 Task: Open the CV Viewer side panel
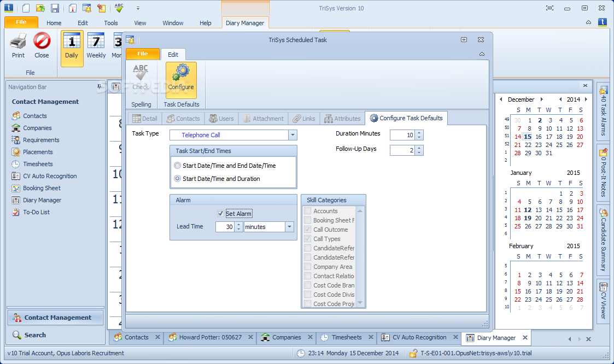pyautogui.click(x=604, y=300)
